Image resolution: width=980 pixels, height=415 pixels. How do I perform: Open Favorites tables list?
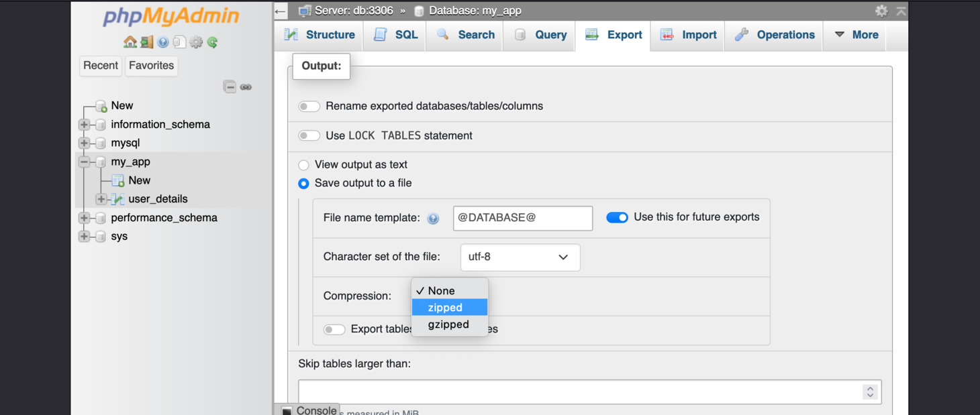click(x=151, y=66)
